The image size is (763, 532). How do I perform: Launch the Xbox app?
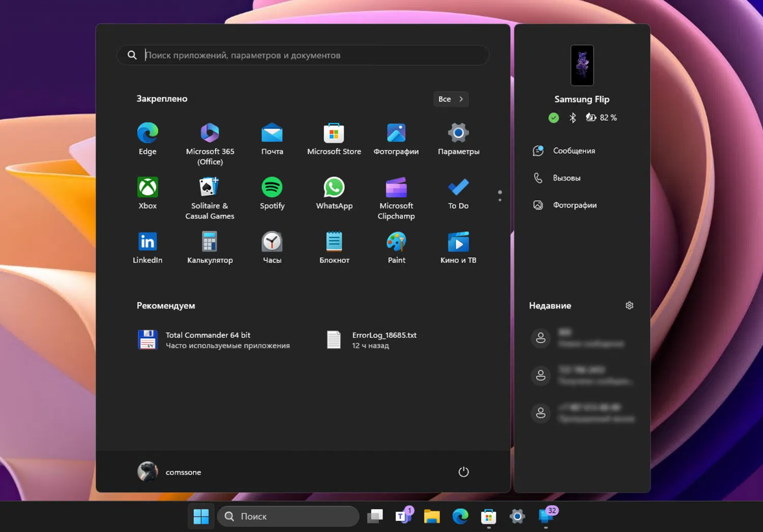[x=148, y=193]
